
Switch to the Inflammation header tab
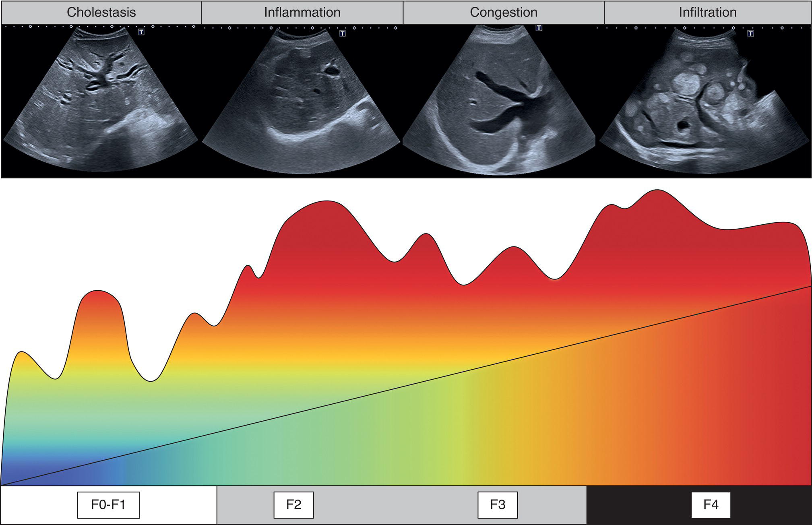tap(302, 12)
